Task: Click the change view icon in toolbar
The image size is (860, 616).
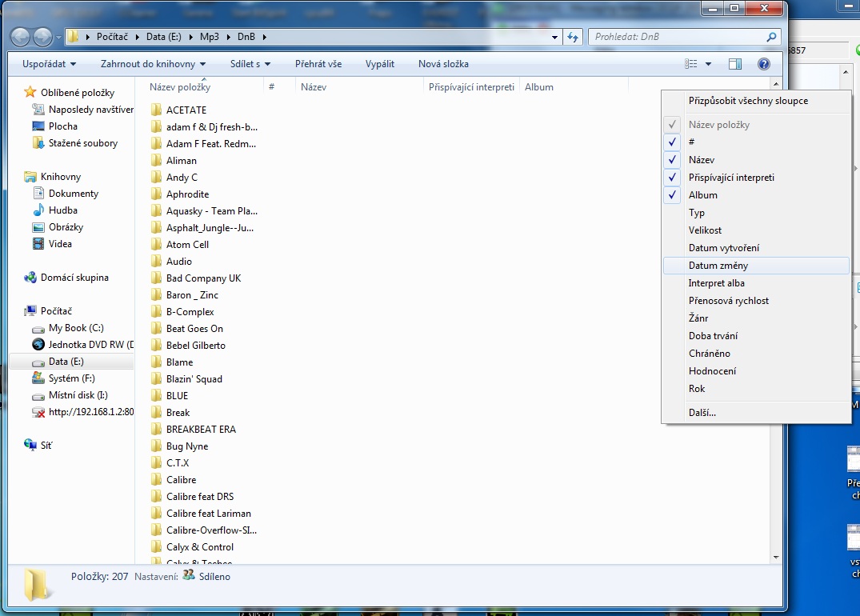Action: [x=691, y=64]
